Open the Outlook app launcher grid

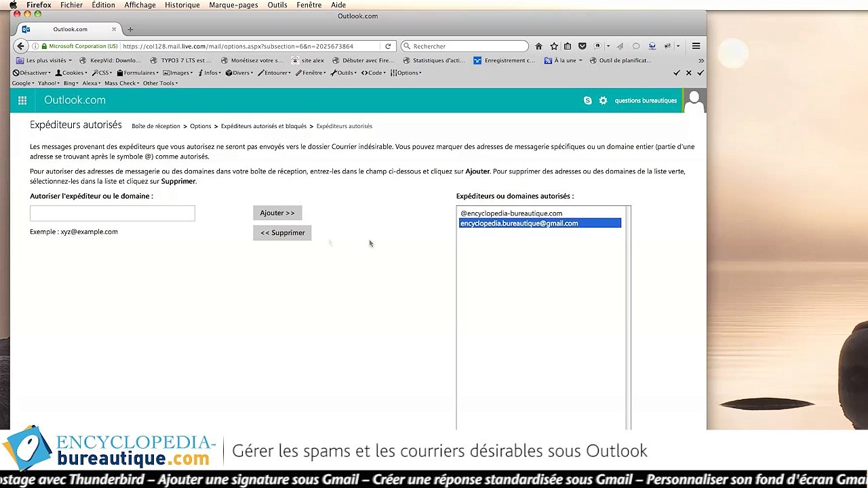coord(22,100)
